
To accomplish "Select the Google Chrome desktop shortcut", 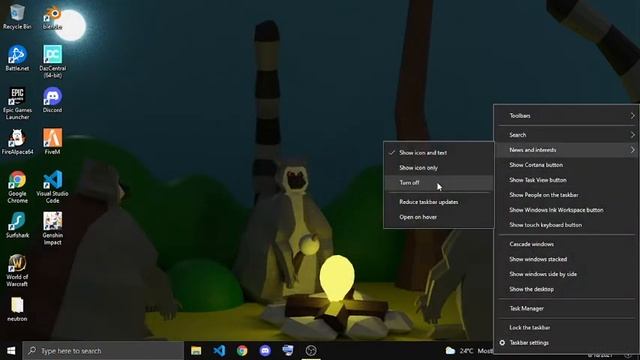I will click(17, 187).
